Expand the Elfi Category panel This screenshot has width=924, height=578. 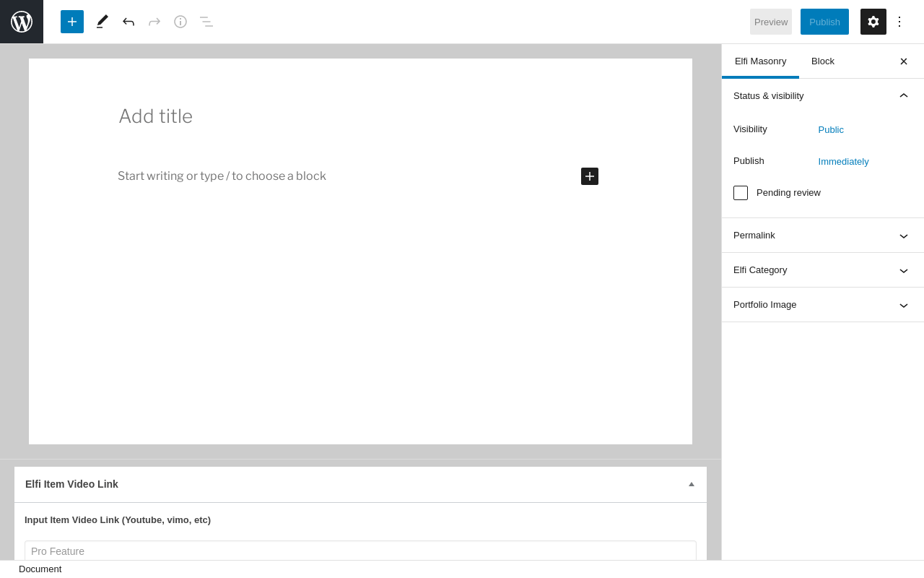tap(822, 270)
